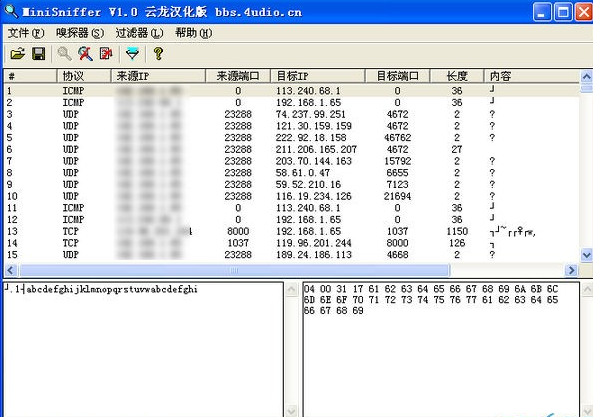Clear packet list using red arrow page icon
This screenshot has height=417, width=593.
[x=106, y=54]
